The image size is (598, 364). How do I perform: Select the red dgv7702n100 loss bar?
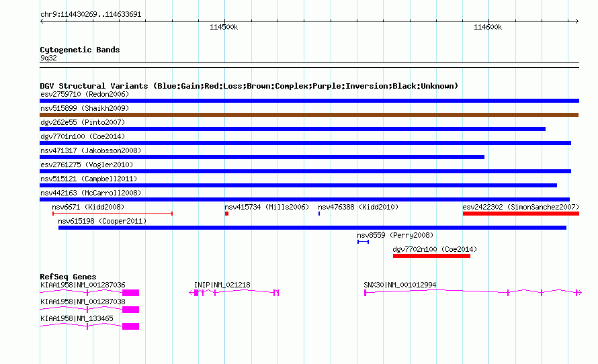click(x=432, y=256)
